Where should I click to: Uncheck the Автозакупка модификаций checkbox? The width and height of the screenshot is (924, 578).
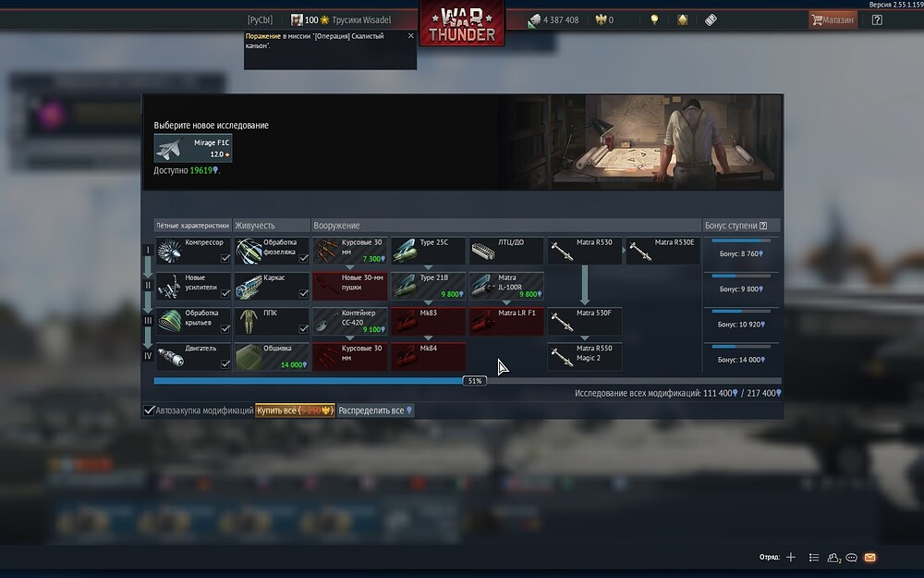coord(149,410)
